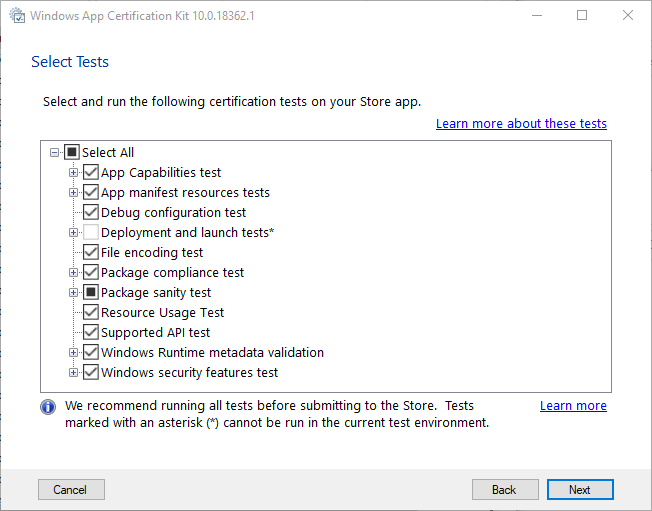The width and height of the screenshot is (652, 511).
Task: Click the 'Select Tests' heading
Action: tap(70, 62)
